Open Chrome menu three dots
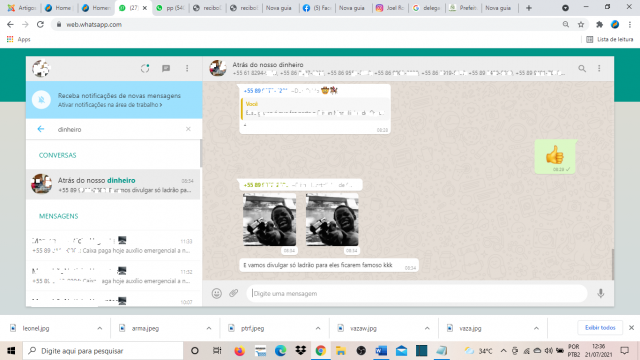The image size is (640, 360). 630,24
